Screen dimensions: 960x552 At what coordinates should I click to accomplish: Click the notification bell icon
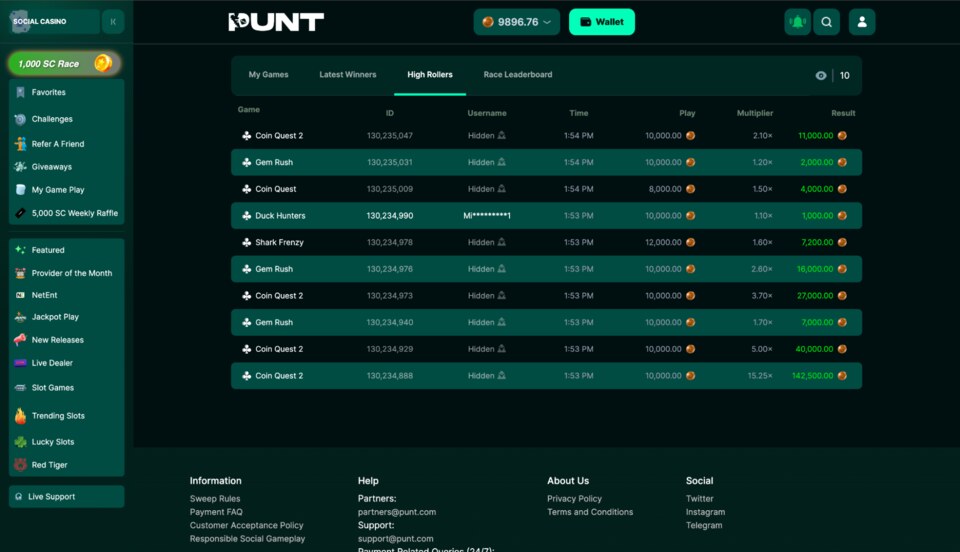[797, 22]
